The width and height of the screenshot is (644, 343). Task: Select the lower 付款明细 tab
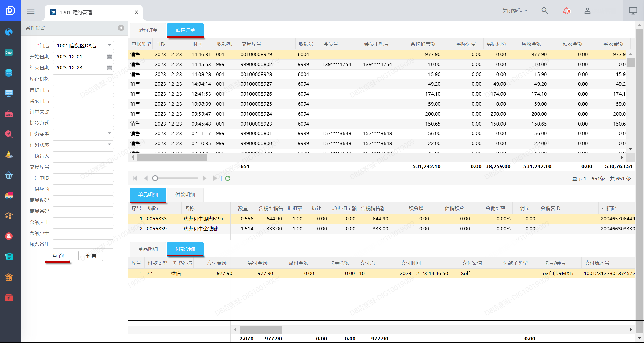[x=185, y=249]
